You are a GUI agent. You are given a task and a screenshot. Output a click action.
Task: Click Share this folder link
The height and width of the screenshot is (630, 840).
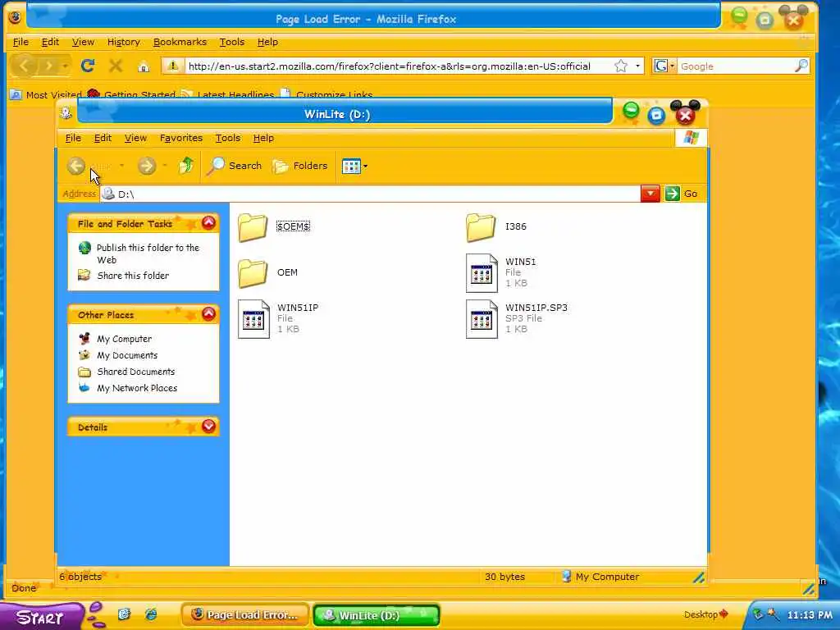point(133,276)
